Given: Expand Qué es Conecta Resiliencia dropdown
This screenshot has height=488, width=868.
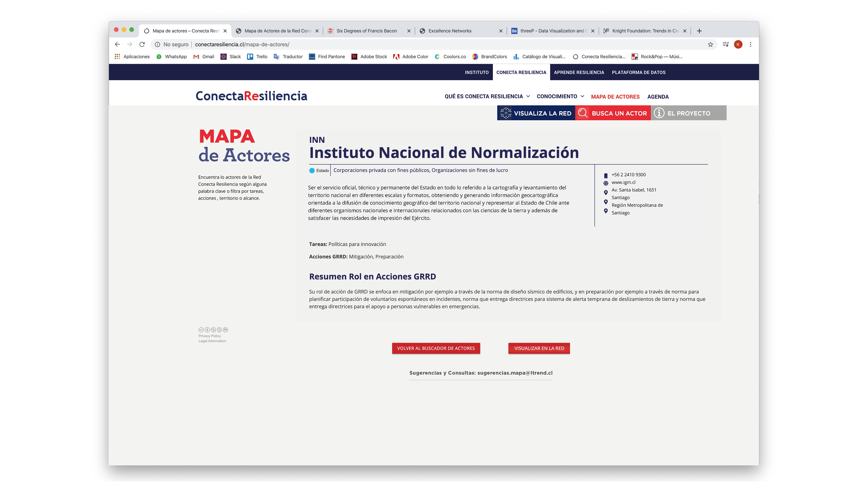Looking at the screenshot, I should pos(487,96).
